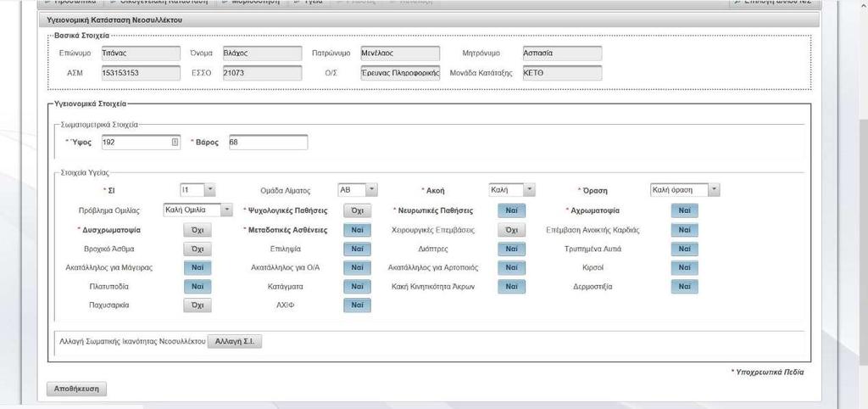Toggle the Τρυπημένα Αυτιά switch

[684, 249]
